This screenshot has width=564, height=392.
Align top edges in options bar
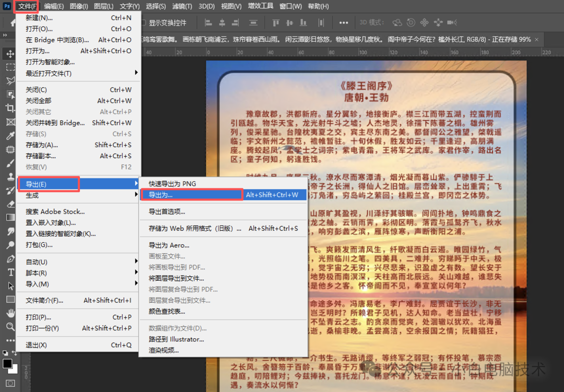276,22
